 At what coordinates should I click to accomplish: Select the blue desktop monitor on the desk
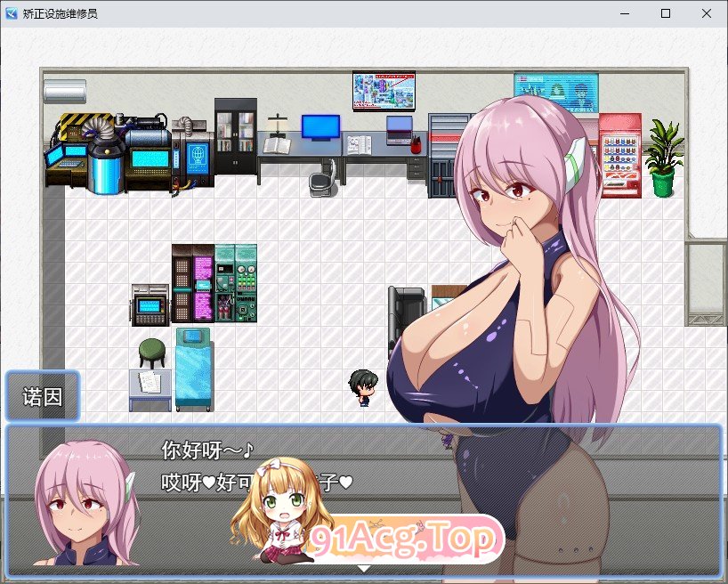320,126
